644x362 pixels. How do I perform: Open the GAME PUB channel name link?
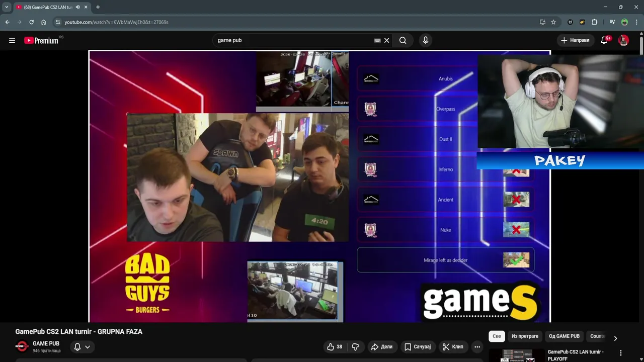(x=46, y=344)
